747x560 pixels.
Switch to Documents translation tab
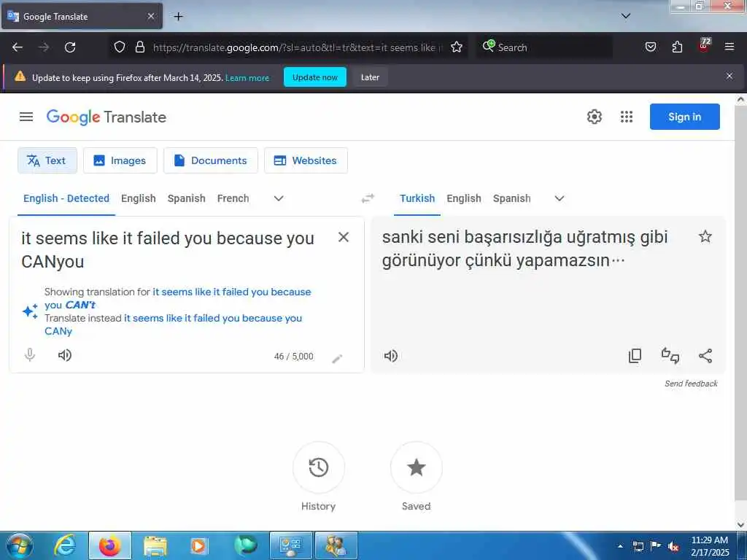pos(211,160)
